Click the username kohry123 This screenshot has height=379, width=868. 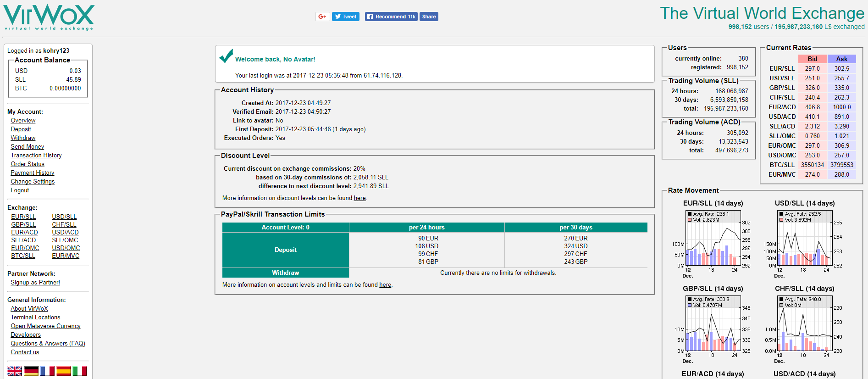(56, 51)
